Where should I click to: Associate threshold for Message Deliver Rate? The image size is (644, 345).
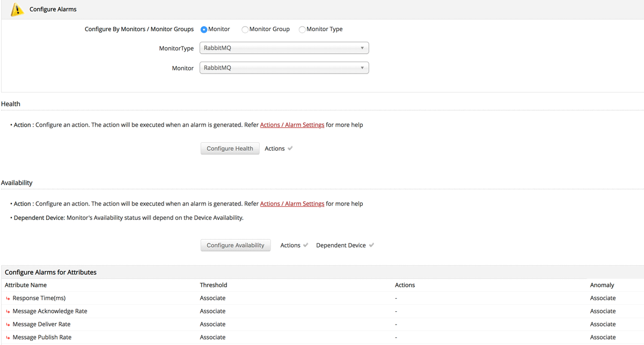pos(213,325)
